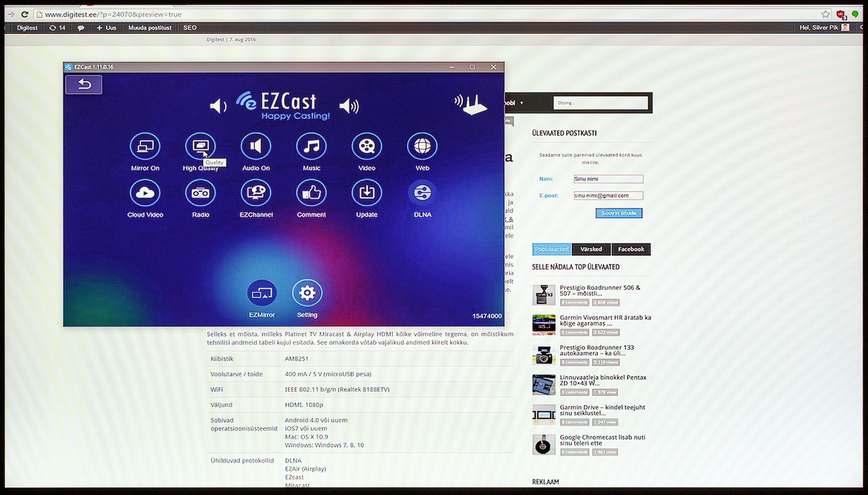This screenshot has height=495, width=868.
Task: Click the Update download icon
Action: [x=366, y=193]
